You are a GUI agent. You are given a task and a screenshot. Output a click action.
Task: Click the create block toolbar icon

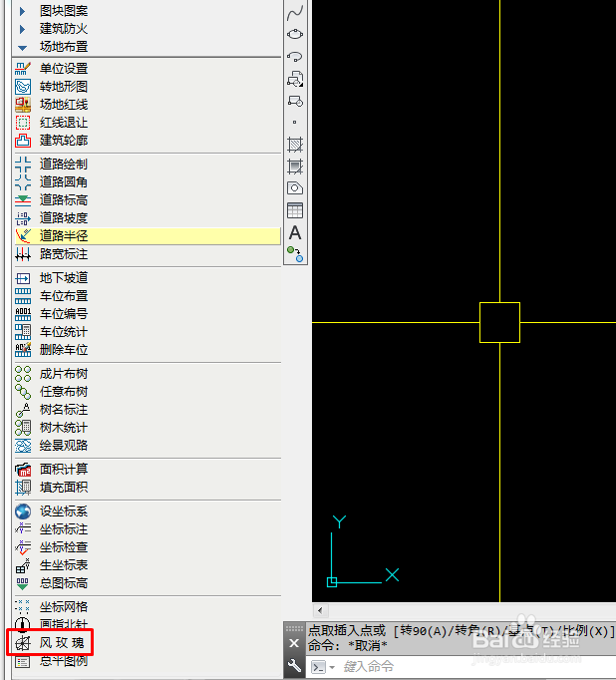[295, 101]
